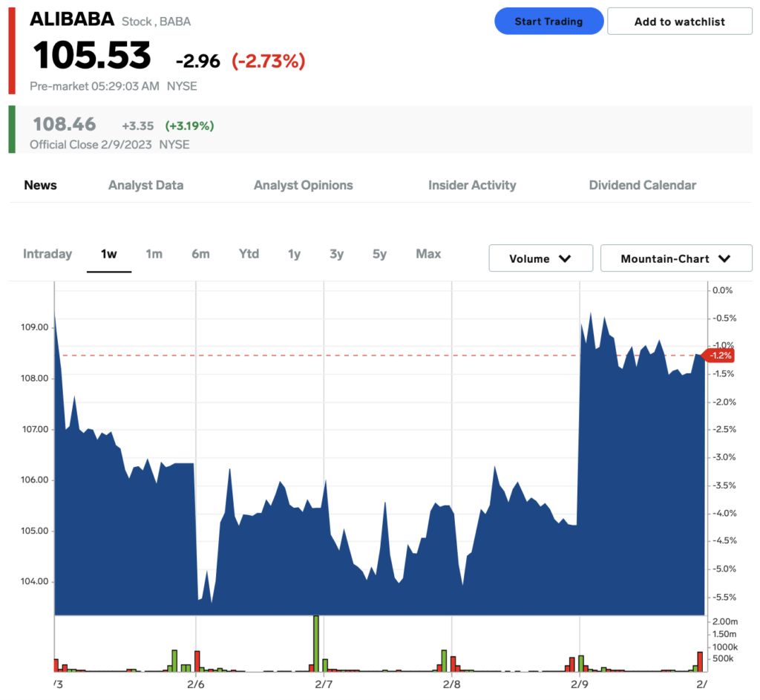Click the 105.53 pre-market price

pyautogui.click(x=92, y=55)
